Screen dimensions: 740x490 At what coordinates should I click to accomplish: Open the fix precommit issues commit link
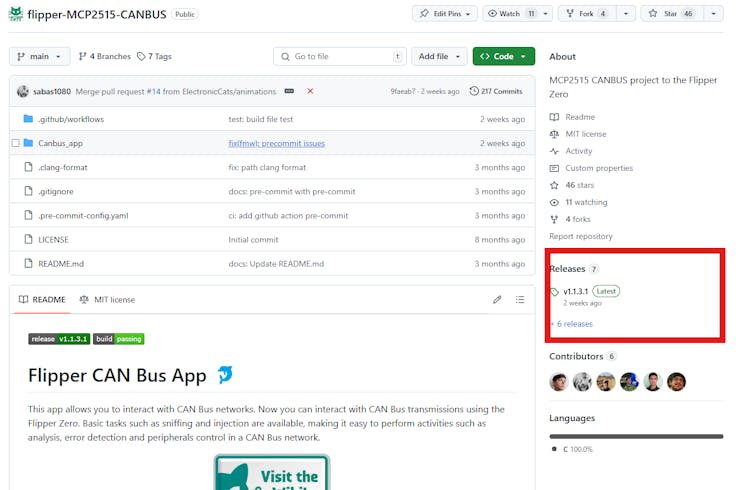click(x=277, y=143)
